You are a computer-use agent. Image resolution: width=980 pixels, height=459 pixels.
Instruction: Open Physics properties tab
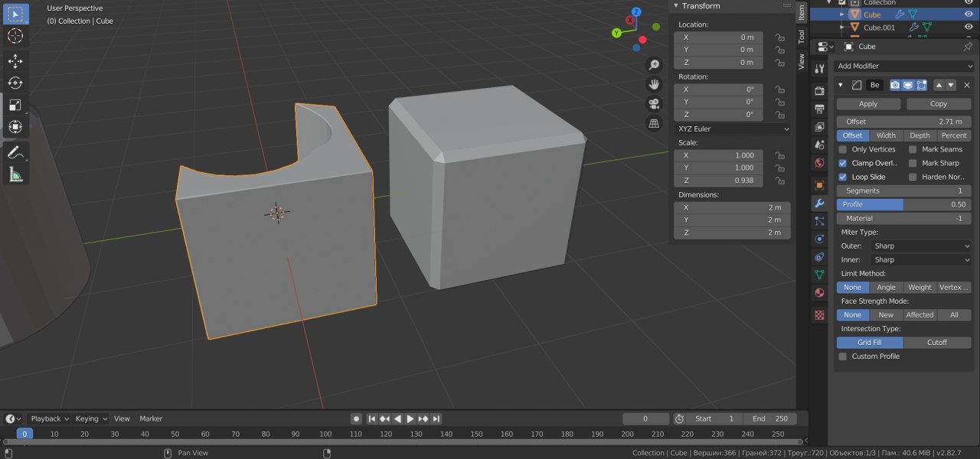[819, 239]
